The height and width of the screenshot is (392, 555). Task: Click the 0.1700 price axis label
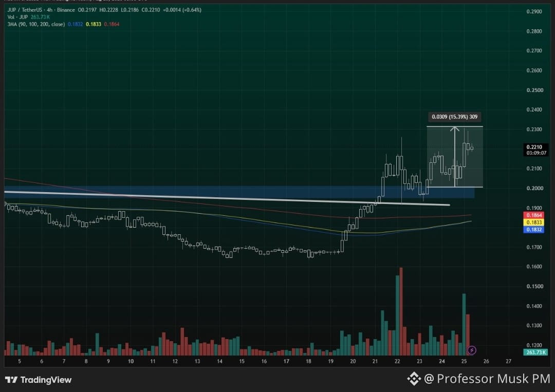pyautogui.click(x=534, y=247)
